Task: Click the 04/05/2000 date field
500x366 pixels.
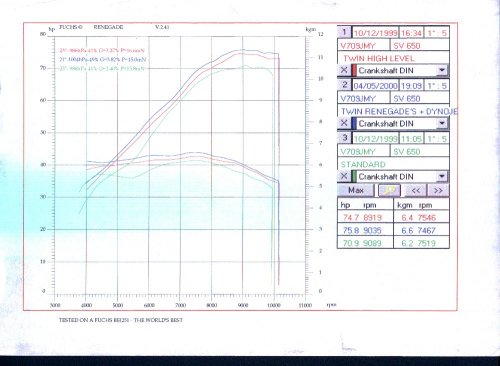Action: 375,86
